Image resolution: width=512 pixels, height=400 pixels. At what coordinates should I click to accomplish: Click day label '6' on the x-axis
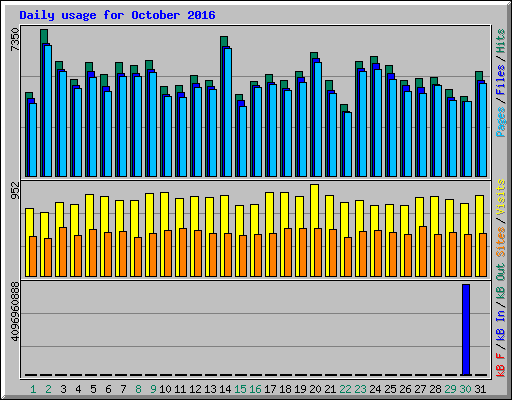(x=108, y=389)
